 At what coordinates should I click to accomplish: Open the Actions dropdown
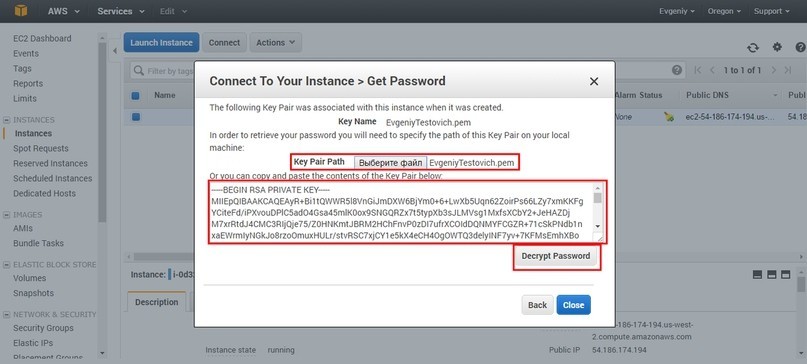tap(275, 43)
